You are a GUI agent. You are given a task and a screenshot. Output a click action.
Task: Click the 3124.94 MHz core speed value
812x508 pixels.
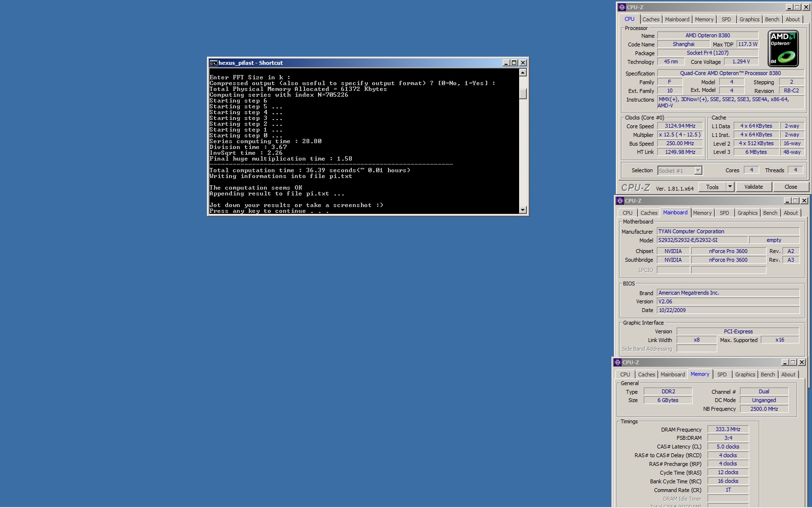point(680,126)
